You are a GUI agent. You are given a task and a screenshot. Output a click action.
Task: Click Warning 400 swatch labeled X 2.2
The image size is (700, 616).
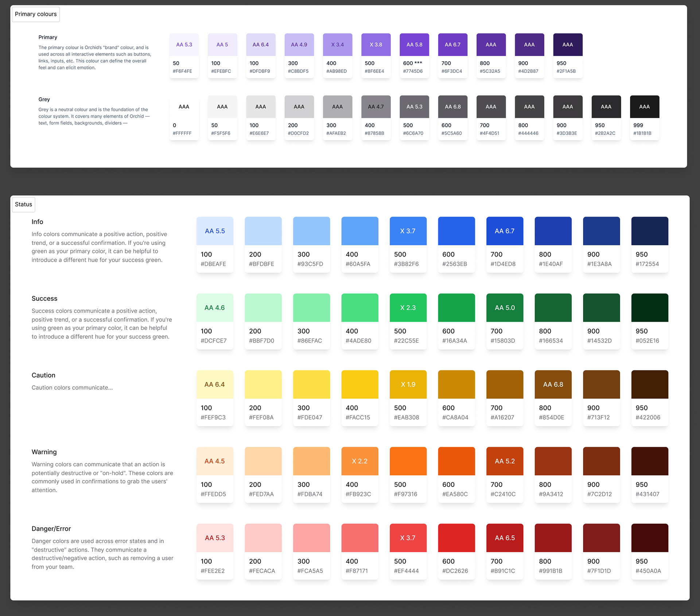(359, 461)
